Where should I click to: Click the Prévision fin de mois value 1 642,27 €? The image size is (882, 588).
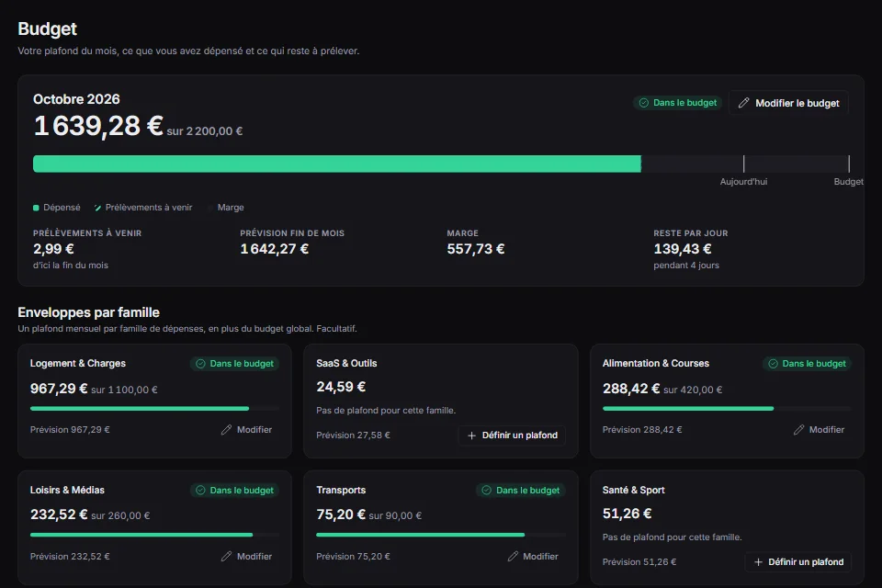coord(275,249)
